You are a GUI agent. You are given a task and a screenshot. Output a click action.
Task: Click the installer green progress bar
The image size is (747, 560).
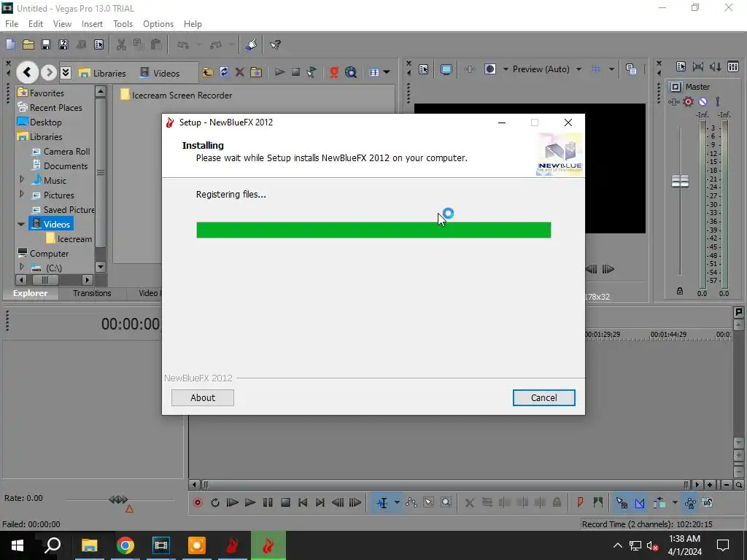(x=373, y=230)
